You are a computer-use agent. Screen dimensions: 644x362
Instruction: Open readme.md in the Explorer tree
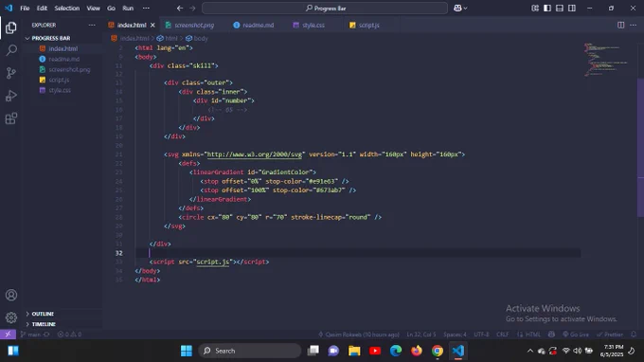(64, 59)
